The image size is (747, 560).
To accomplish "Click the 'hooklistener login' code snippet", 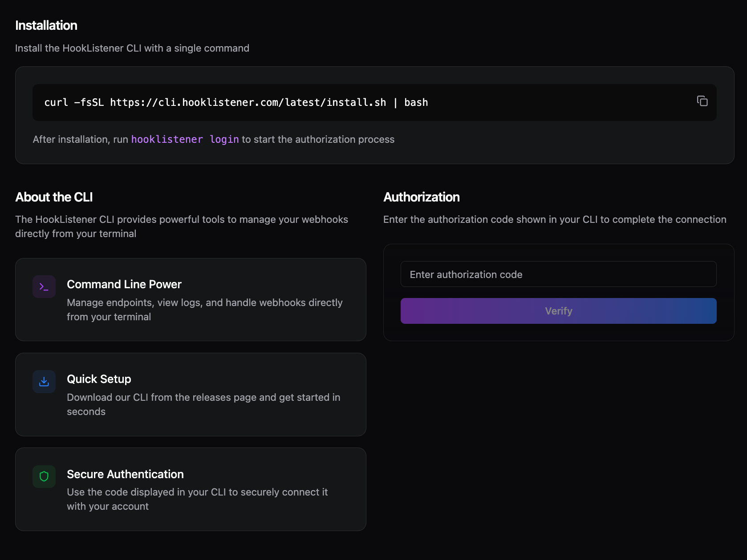I will point(185,139).
